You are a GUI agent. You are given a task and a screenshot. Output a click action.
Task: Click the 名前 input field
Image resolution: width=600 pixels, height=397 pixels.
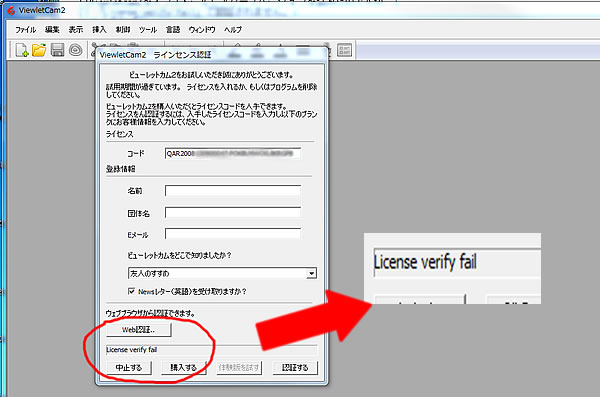coord(233,191)
